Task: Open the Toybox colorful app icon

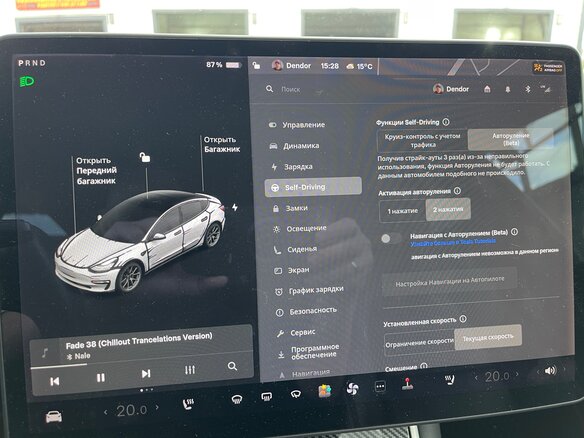Action: (x=325, y=391)
